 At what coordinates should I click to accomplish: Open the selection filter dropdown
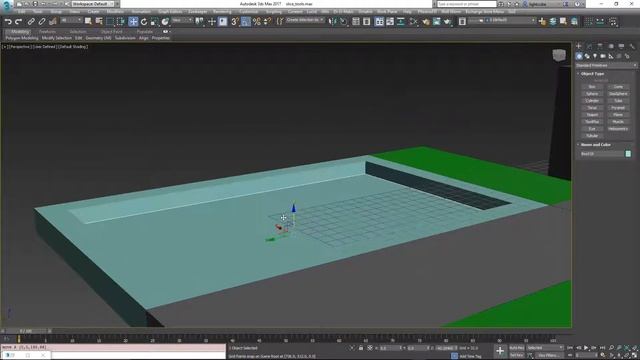coord(70,20)
